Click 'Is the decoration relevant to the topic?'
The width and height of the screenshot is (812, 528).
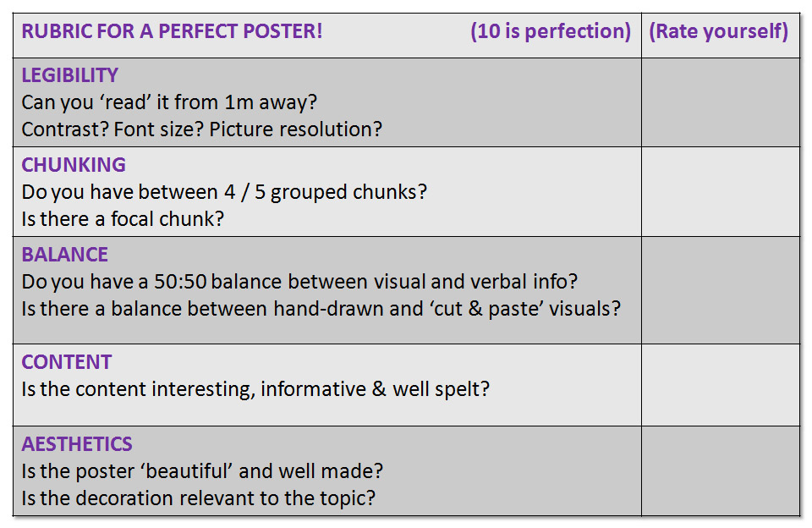[x=198, y=498]
